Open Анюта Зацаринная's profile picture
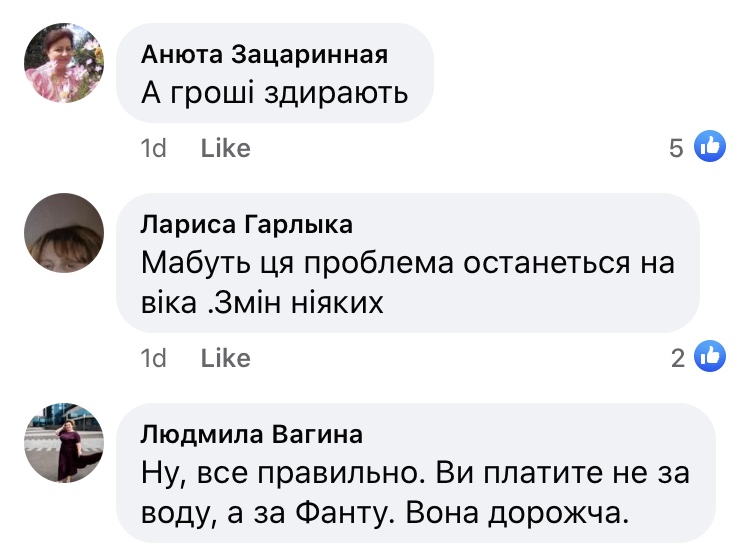 (64, 63)
